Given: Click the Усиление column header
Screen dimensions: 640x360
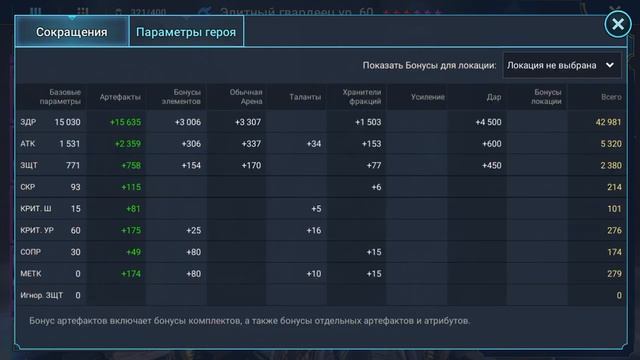Looking at the screenshot, I should click(428, 97).
